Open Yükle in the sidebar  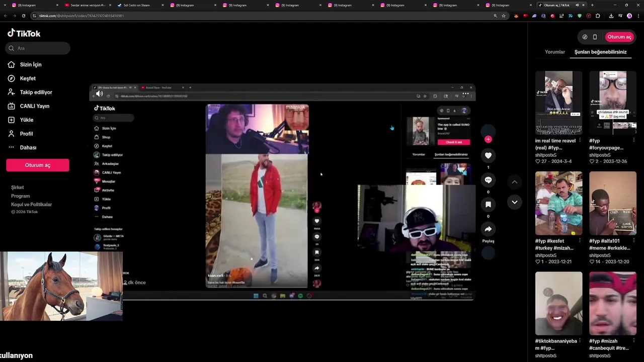click(x=27, y=120)
